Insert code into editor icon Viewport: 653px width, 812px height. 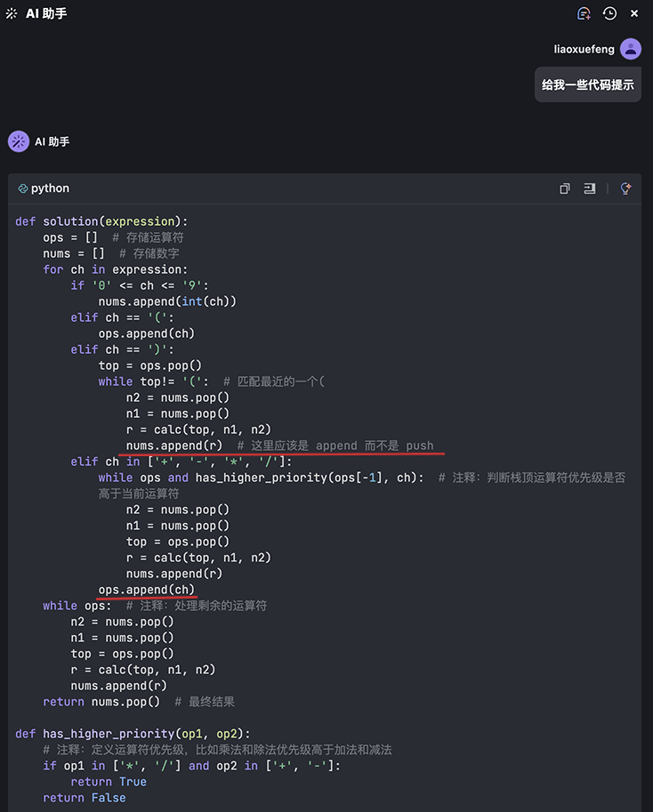tap(590, 189)
